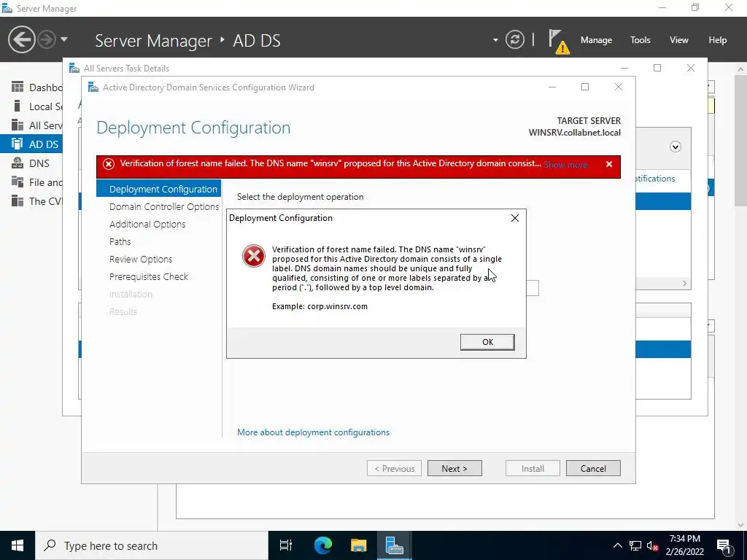Click AD DS Configuration Wizard title icon
This screenshot has height=560, width=747.
pyautogui.click(x=93, y=87)
